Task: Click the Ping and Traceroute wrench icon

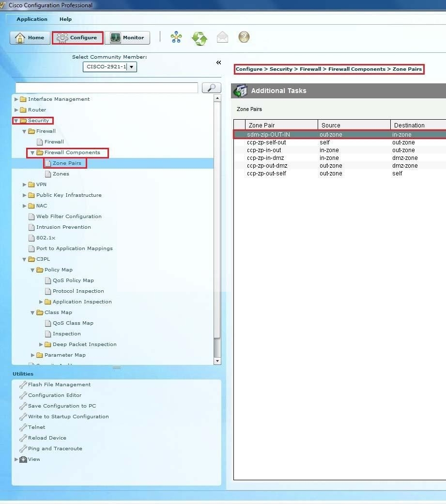Action: click(23, 448)
